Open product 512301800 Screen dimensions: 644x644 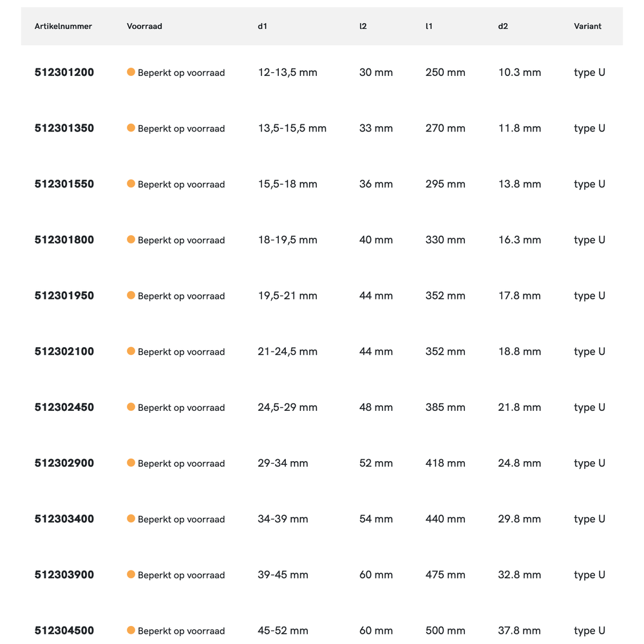(x=64, y=240)
